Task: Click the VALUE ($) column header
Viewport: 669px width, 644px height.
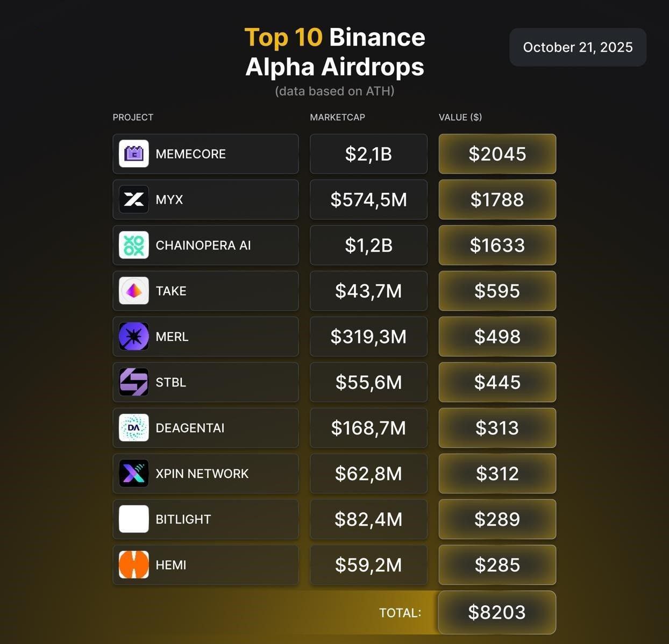Action: coord(460,117)
